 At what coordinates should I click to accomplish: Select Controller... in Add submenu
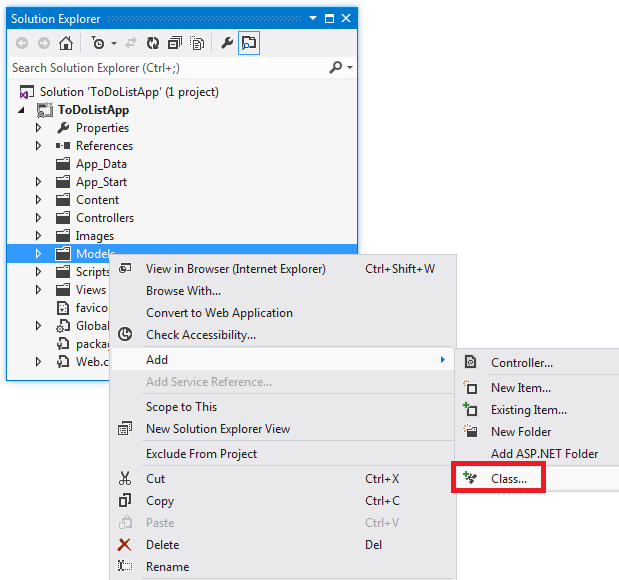click(x=538, y=363)
